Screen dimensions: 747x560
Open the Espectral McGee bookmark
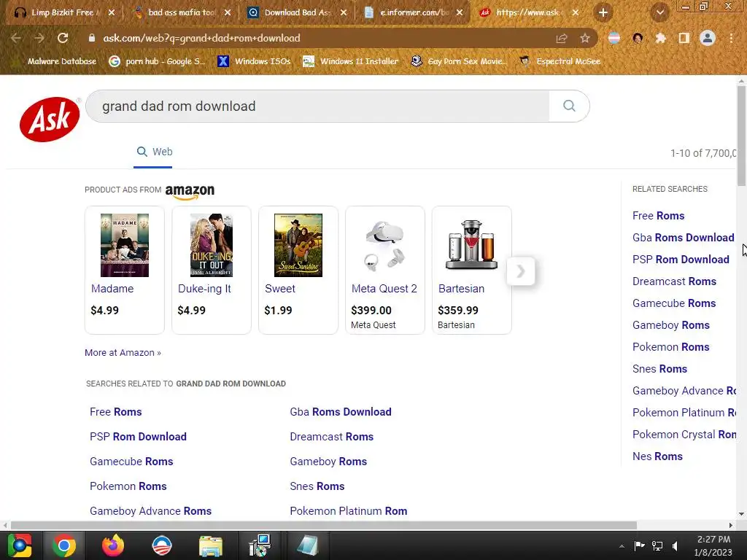(560, 61)
